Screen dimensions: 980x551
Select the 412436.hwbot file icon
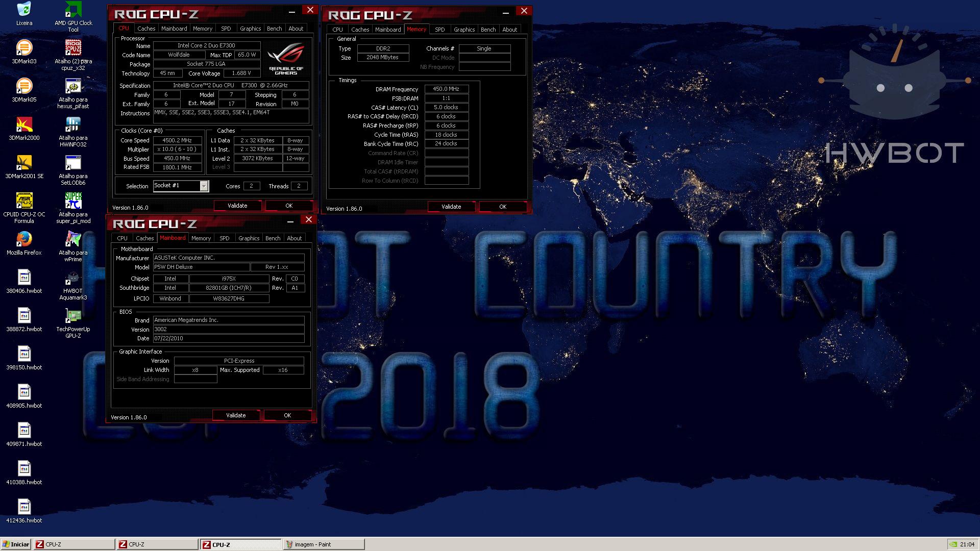tap(24, 507)
